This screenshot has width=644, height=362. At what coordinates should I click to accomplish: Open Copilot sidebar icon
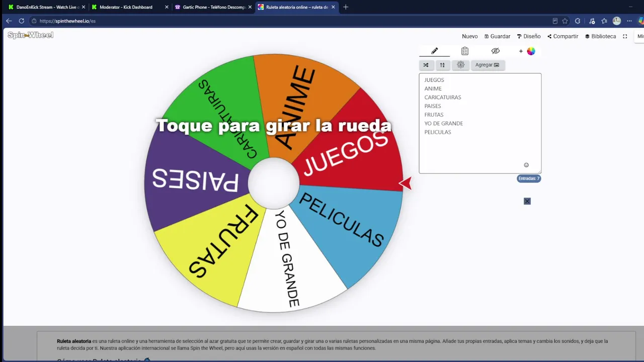tap(641, 21)
